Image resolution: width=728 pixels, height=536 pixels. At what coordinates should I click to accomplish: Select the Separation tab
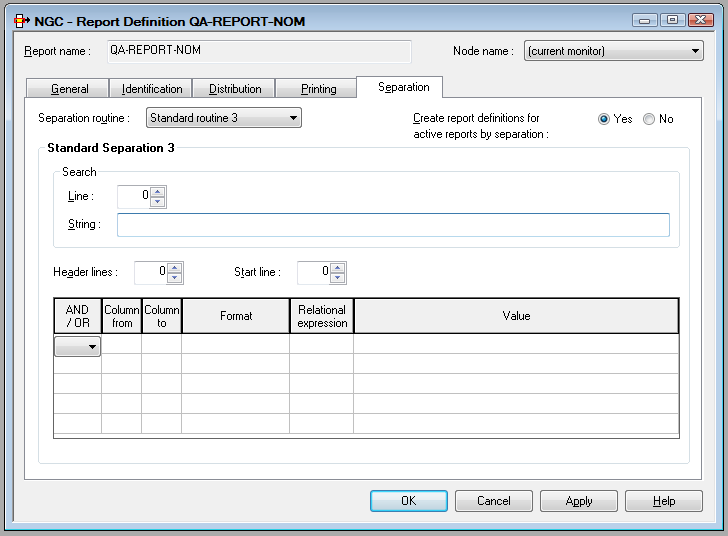(400, 87)
